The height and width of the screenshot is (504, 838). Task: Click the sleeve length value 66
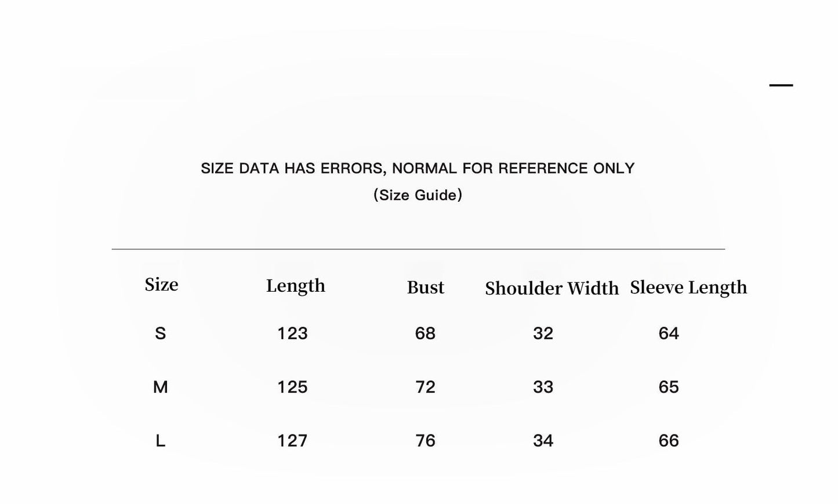[669, 441]
